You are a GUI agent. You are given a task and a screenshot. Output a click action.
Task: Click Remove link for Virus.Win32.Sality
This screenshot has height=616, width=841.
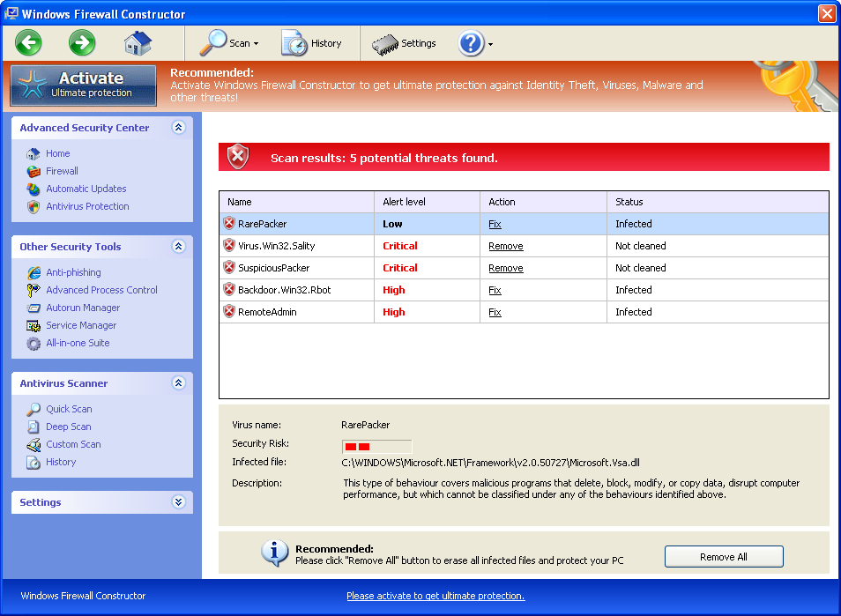(505, 246)
